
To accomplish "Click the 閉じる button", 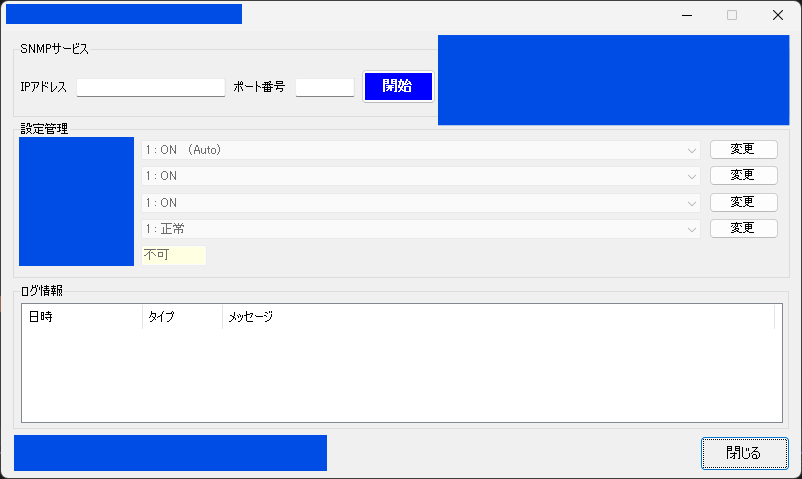I will 744,453.
